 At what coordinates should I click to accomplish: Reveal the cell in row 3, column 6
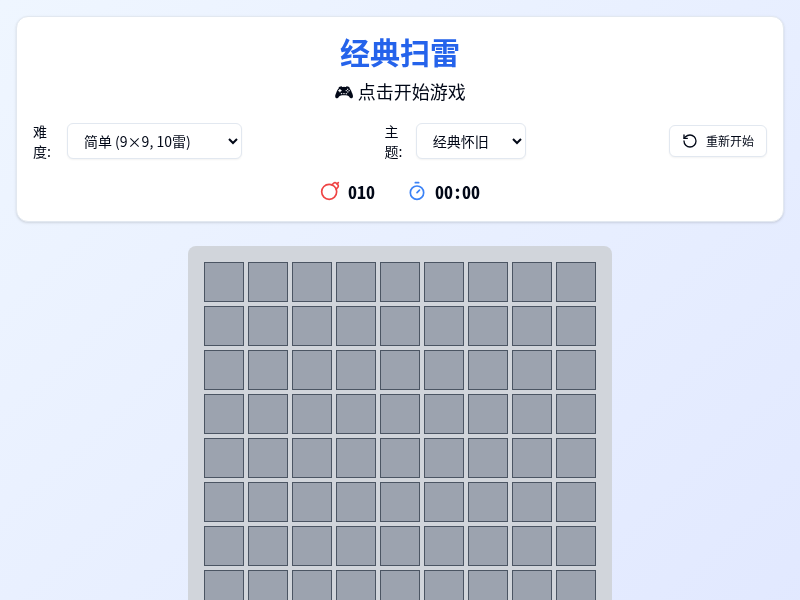tap(444, 370)
